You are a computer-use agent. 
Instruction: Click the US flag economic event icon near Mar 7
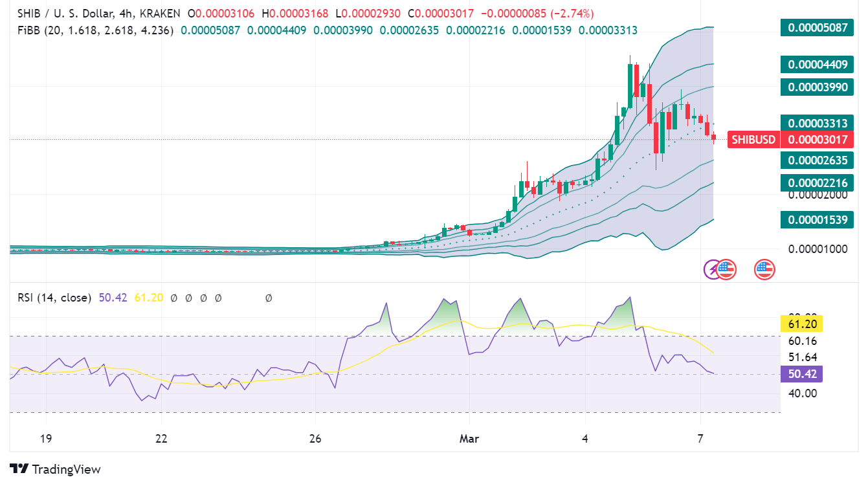[x=728, y=269]
